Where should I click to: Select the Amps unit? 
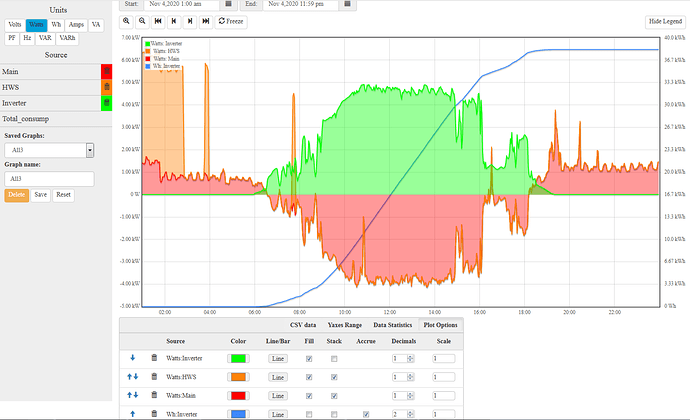(x=76, y=25)
